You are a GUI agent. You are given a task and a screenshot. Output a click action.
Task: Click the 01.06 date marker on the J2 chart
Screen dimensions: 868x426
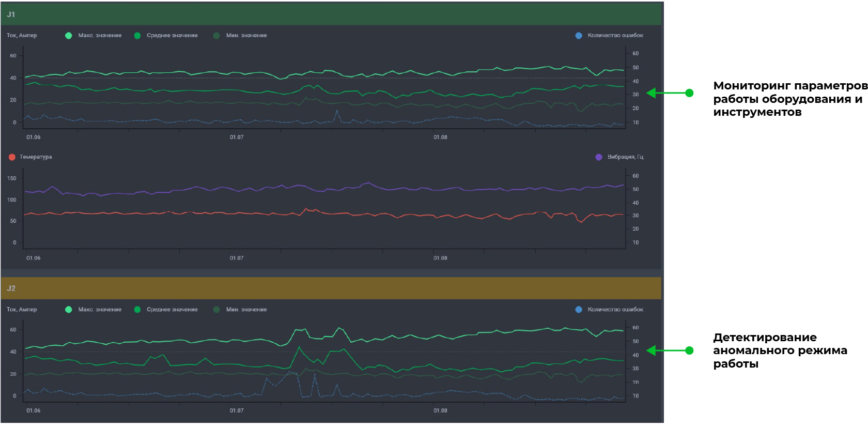pos(34,411)
